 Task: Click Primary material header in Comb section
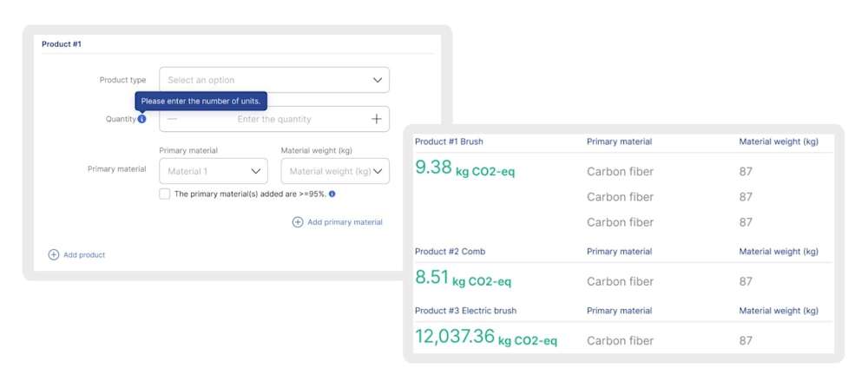click(x=620, y=251)
